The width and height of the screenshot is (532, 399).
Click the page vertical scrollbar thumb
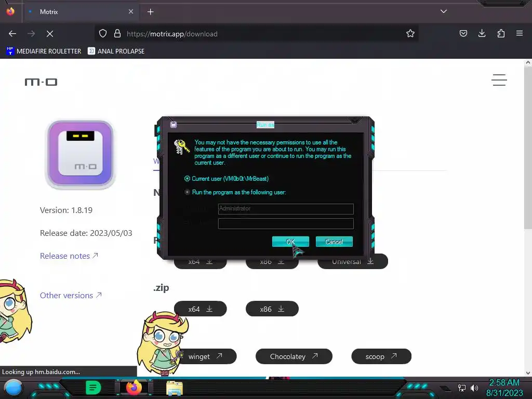(x=528, y=148)
